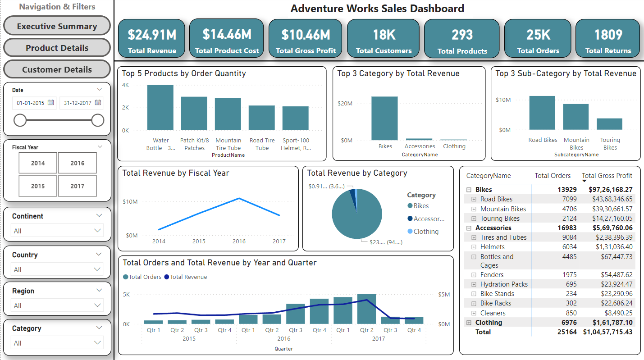Go to the Product Details page
Viewport: 644px width, 360px height.
57,48
